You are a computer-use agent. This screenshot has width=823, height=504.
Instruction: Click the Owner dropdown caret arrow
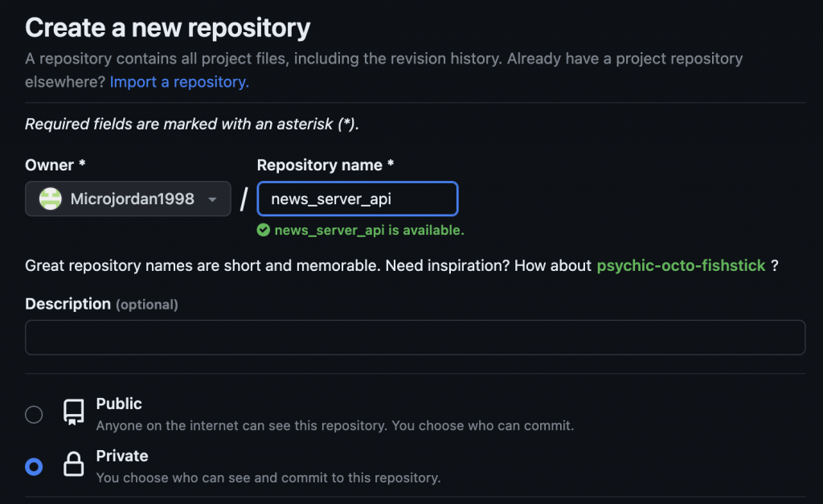pyautogui.click(x=212, y=199)
